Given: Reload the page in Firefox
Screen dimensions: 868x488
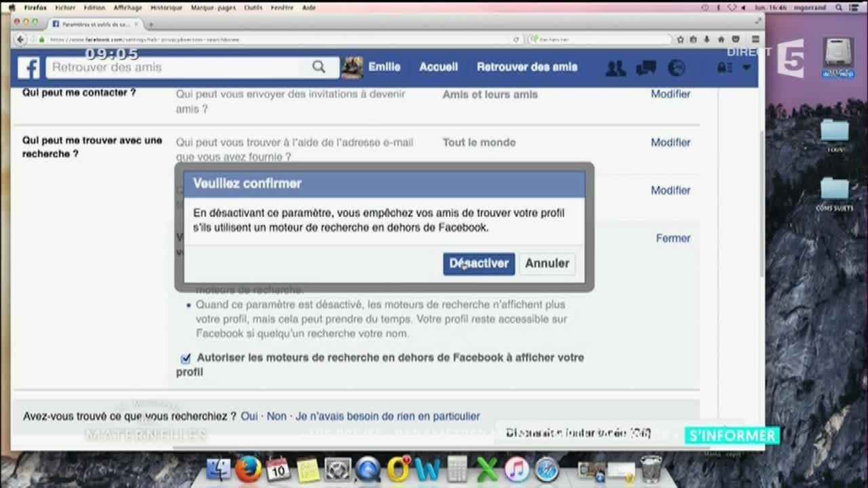Looking at the screenshot, I should tap(516, 40).
